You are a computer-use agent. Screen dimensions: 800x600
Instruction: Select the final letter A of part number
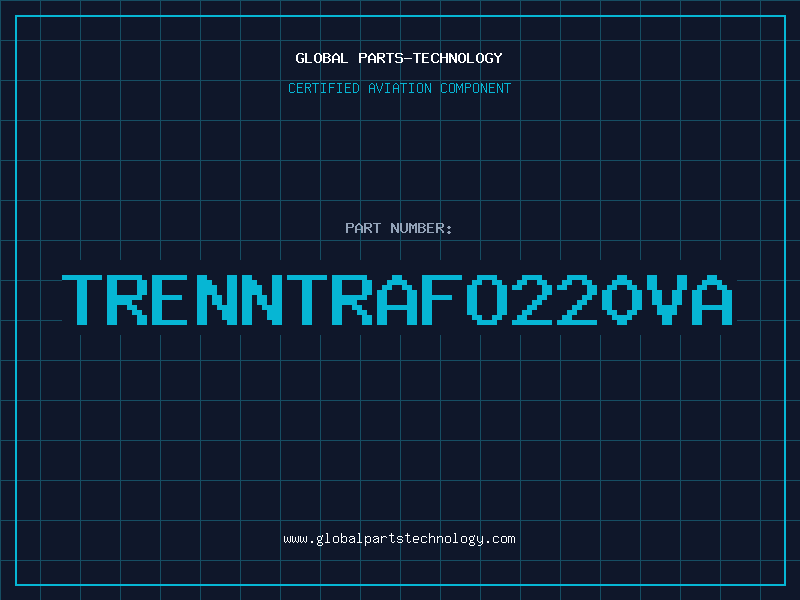point(711,300)
